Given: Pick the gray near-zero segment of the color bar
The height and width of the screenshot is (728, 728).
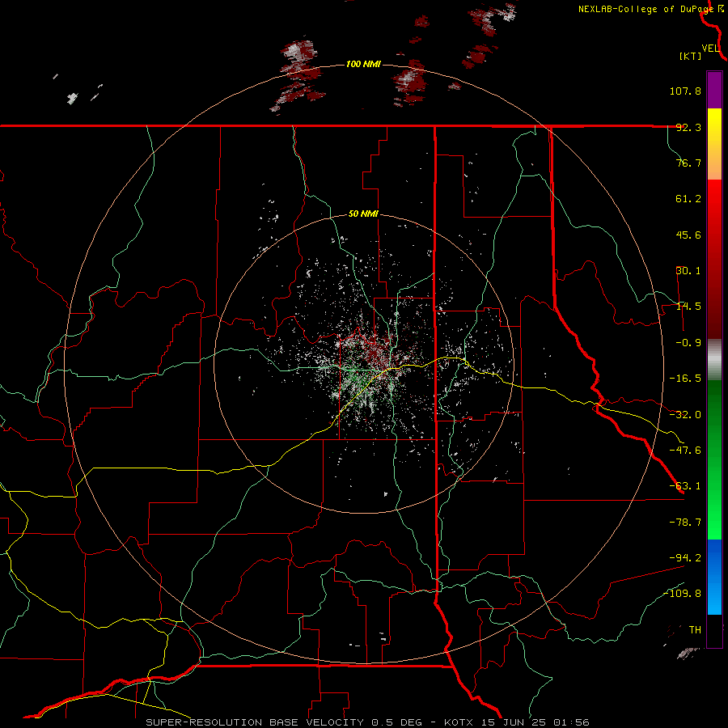Looking at the screenshot, I should click(714, 359).
